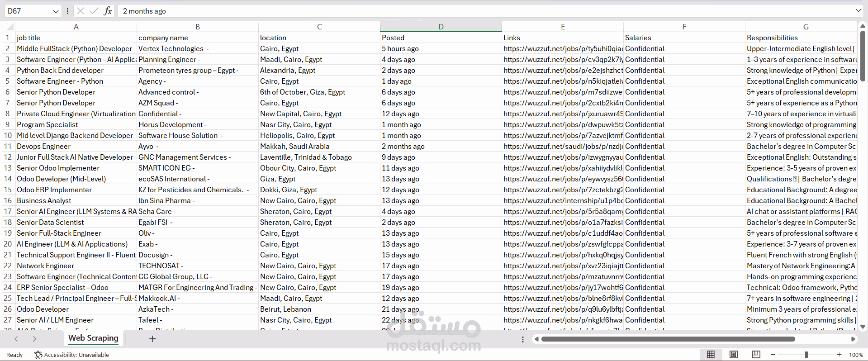Open the Name Box dropdown arrow
This screenshot has width=868, height=361.
(56, 11)
